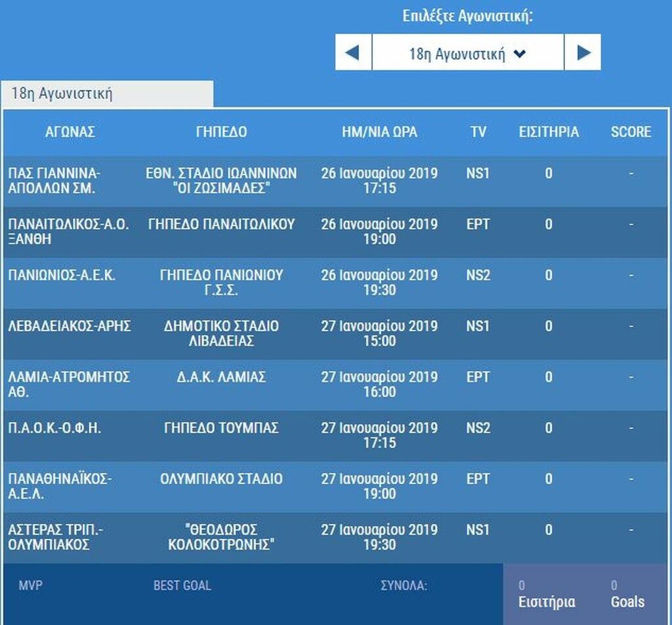Click date 27 Ιανουαρίου 2019 19:30
The width and height of the screenshot is (672, 625).
[379, 537]
